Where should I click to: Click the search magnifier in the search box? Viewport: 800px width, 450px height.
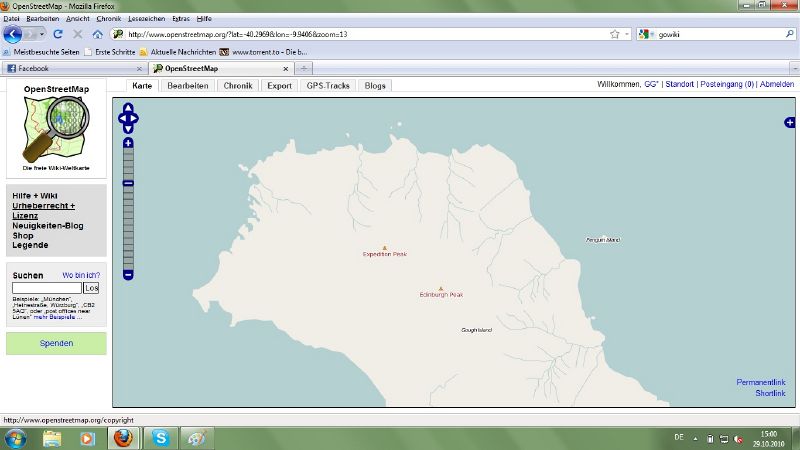pyautogui.click(x=790, y=34)
